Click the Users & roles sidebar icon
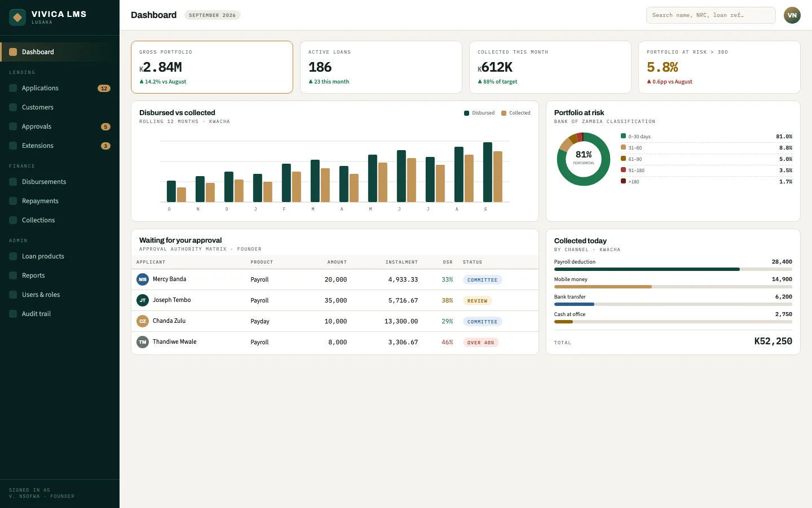This screenshot has width=812, height=508. (x=13, y=295)
